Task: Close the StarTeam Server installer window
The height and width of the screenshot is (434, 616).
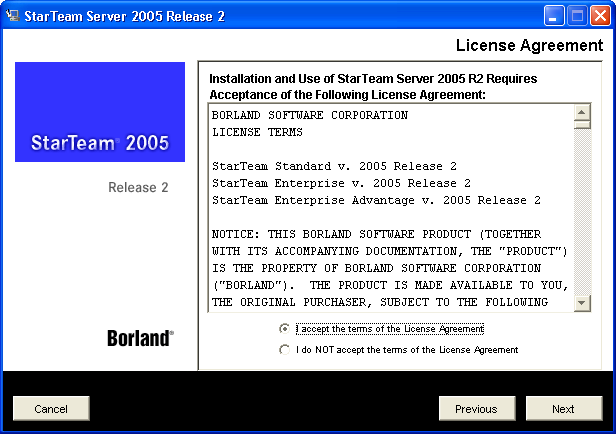Action: [x=601, y=15]
